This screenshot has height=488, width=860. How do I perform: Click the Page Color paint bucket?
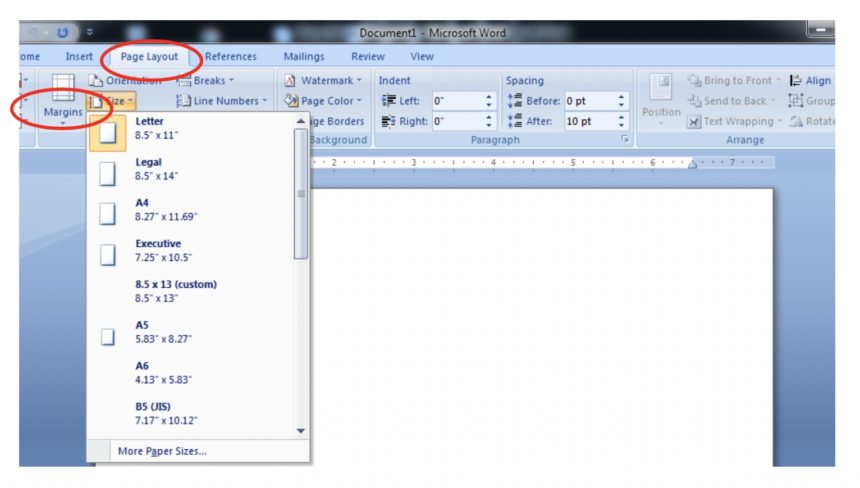coord(291,101)
